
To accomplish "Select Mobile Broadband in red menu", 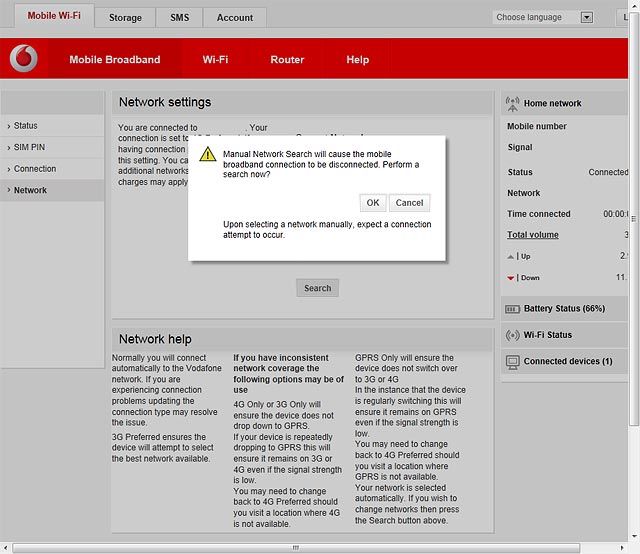I will tap(115, 60).
